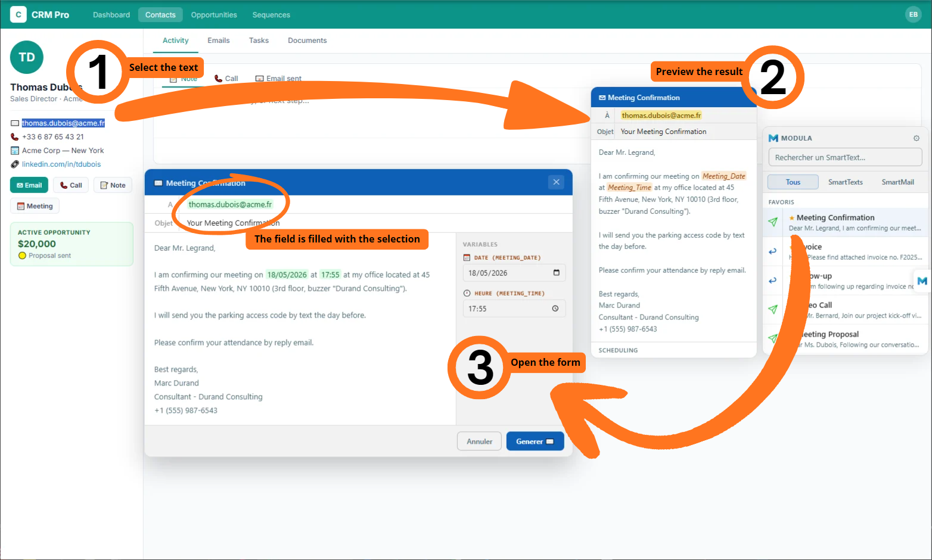Click the Rechercher un SmartText search field
This screenshot has width=932, height=560.
coord(845,157)
